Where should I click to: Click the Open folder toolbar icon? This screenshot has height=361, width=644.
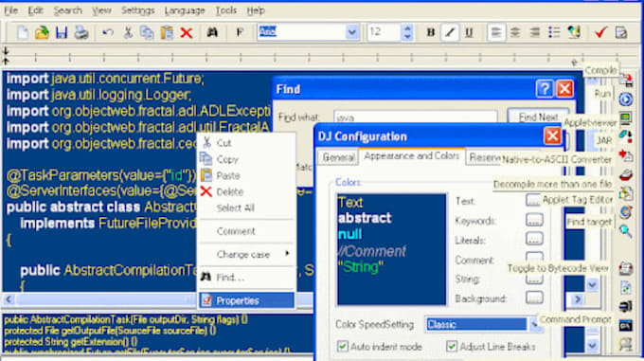(42, 32)
